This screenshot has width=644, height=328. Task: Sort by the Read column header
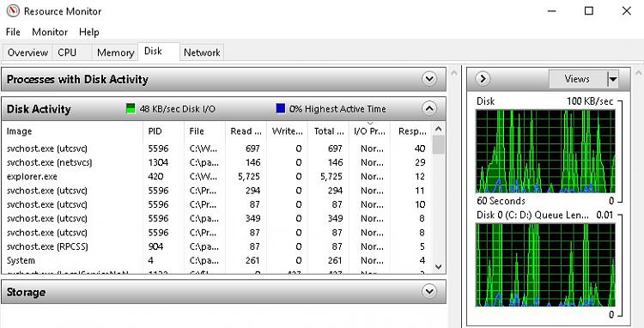pos(246,131)
